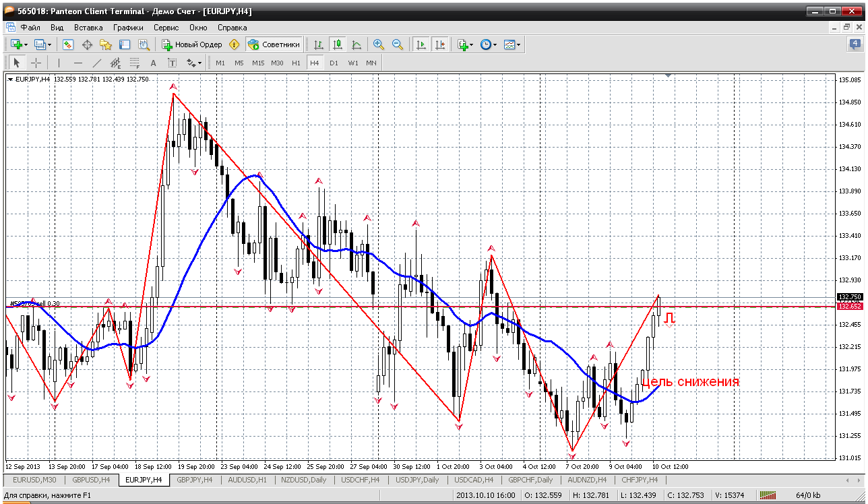The width and height of the screenshot is (868, 504).
Task: Select the equidistant channel tool
Action: pyautogui.click(x=115, y=63)
